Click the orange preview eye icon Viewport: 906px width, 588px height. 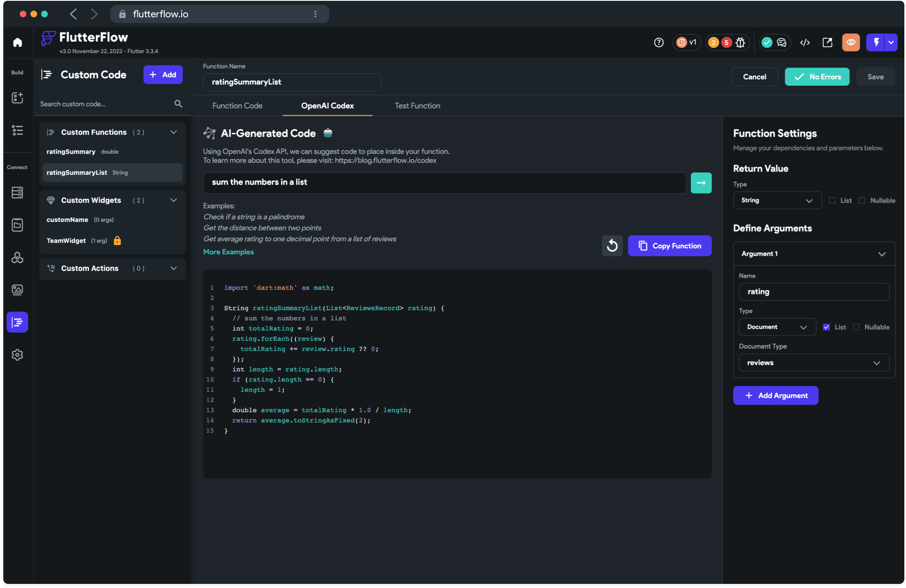tap(851, 42)
